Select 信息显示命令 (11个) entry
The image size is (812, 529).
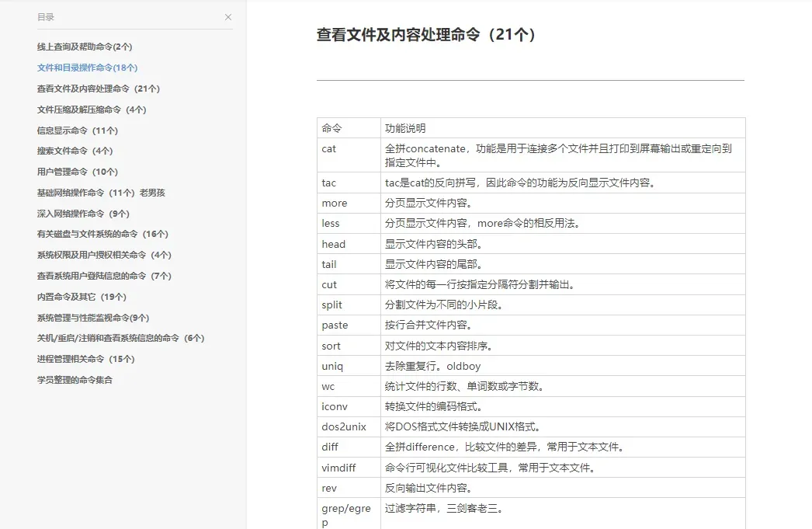pyautogui.click(x=77, y=131)
